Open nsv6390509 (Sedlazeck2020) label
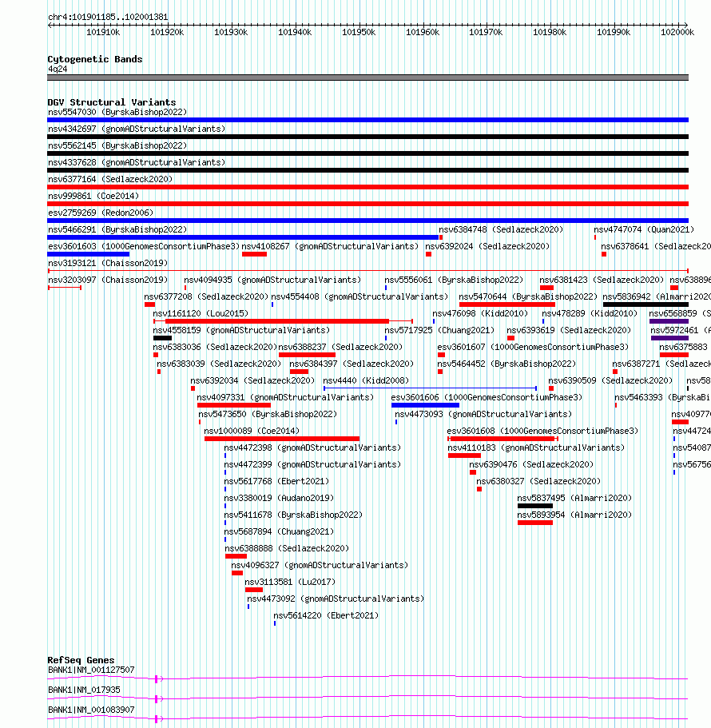 pos(610,380)
